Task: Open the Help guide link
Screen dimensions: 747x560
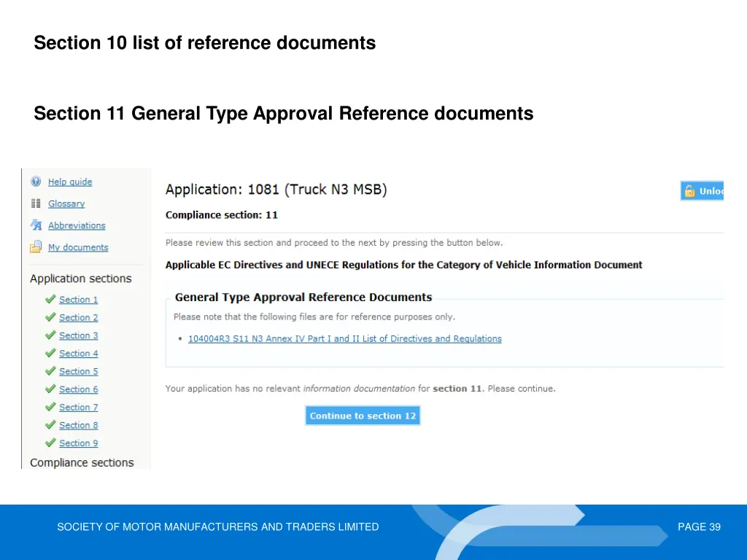Action: (70, 182)
